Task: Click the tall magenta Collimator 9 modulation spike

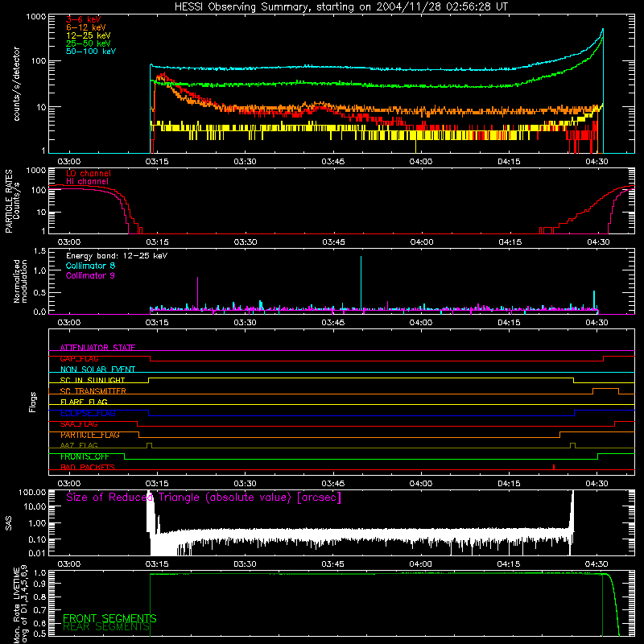Action: [197, 292]
